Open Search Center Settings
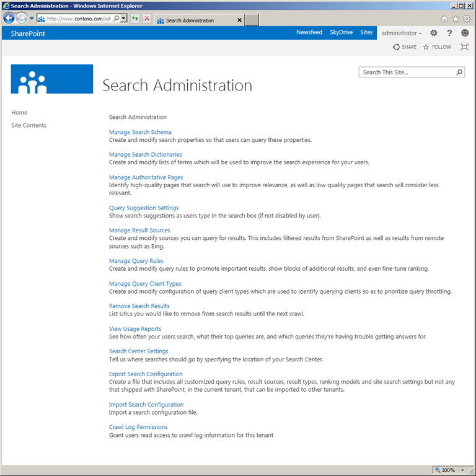Screen dimensions: 476x476 (x=139, y=351)
